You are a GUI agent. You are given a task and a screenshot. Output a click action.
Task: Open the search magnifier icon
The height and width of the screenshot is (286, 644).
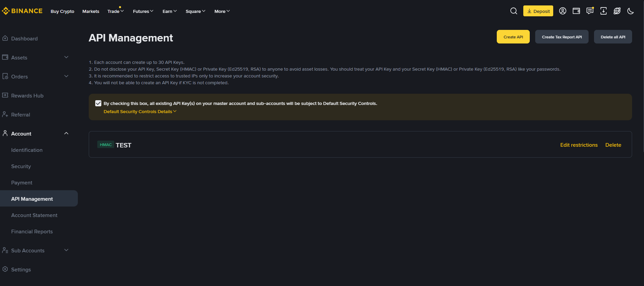click(x=513, y=11)
